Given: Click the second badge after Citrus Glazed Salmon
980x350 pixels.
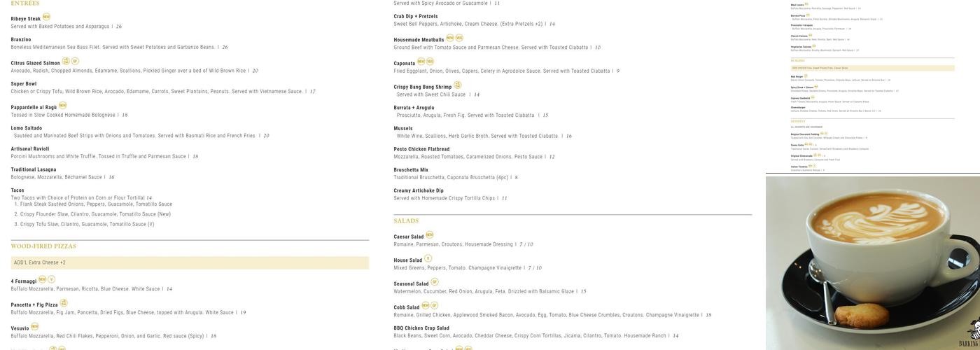Looking at the screenshot, I should pos(75,62).
